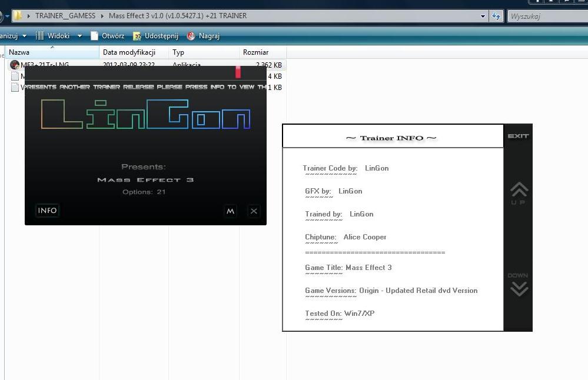Screen dimensions: 588x380
Task: Click the Udostępnij share icon
Action: click(137, 36)
